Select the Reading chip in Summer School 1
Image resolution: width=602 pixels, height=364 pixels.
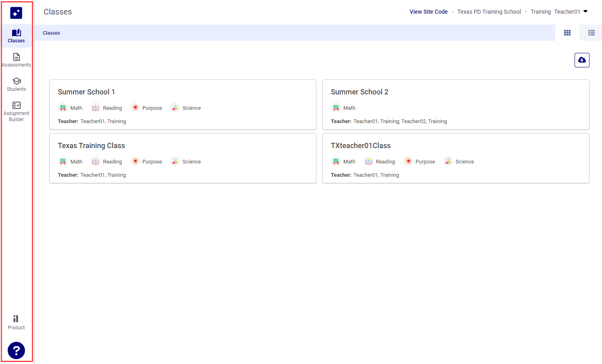coord(107,107)
